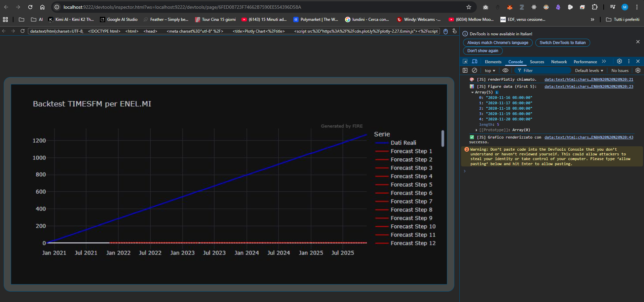
Task: Open DevTools settings gear in the tab bar
Action: (619, 62)
